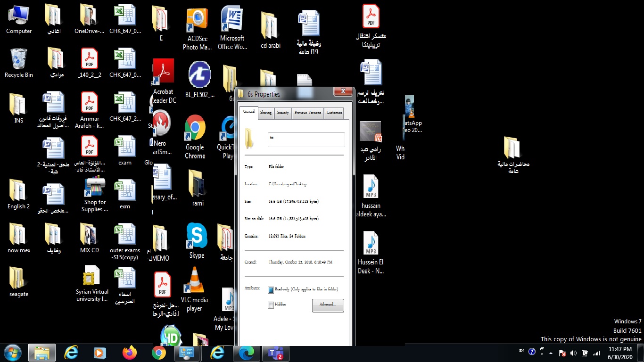Viewport: 644px width, 362px height.
Task: Enable the Hidden attribute
Action: click(271, 304)
